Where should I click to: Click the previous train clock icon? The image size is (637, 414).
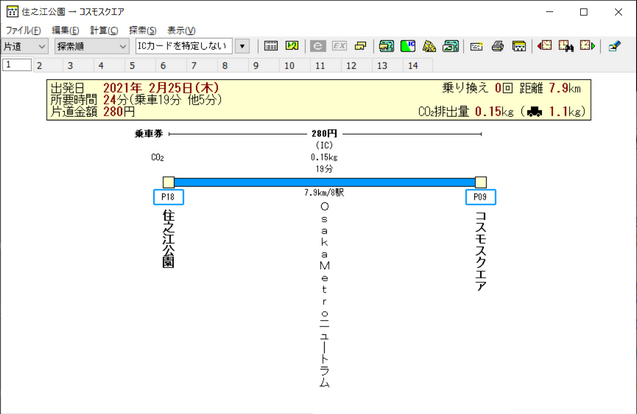pos(544,46)
